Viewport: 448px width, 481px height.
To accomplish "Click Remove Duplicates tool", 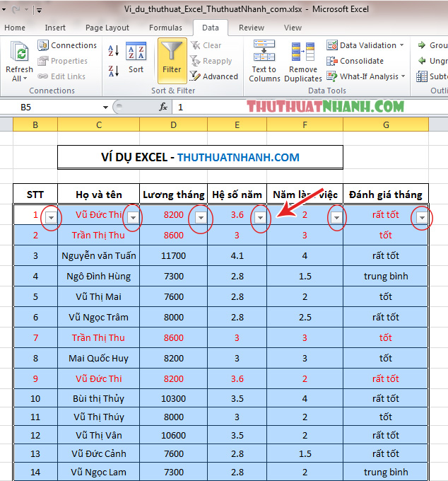I will (x=302, y=62).
